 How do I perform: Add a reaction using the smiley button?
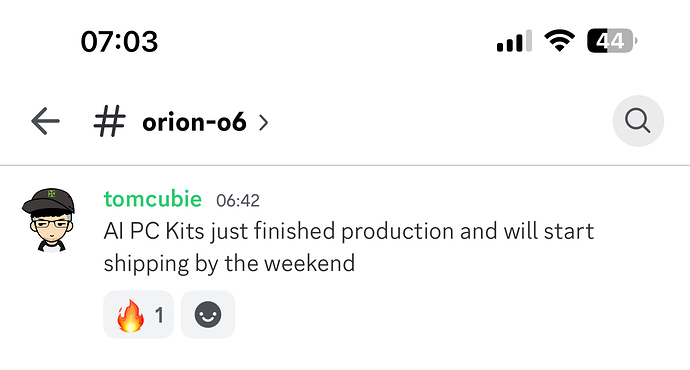point(208,315)
